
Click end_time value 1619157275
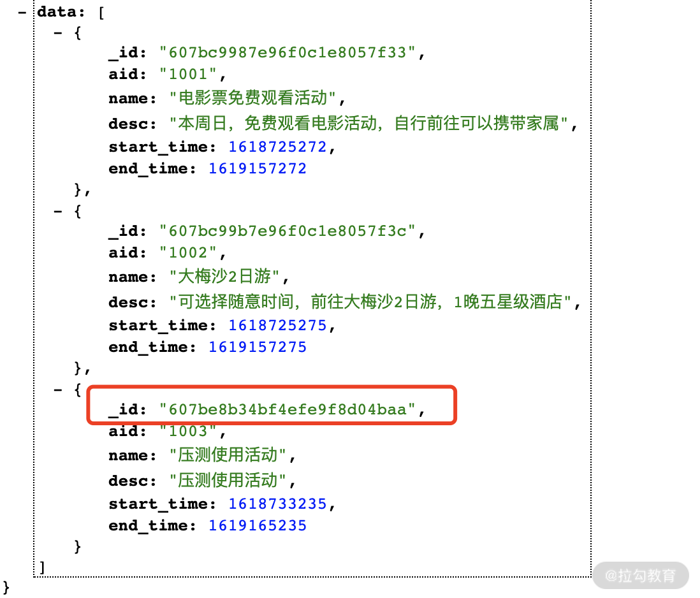[258, 347]
